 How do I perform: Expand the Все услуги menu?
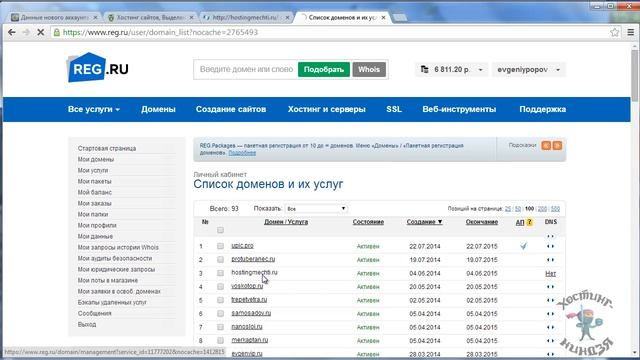pos(94,109)
